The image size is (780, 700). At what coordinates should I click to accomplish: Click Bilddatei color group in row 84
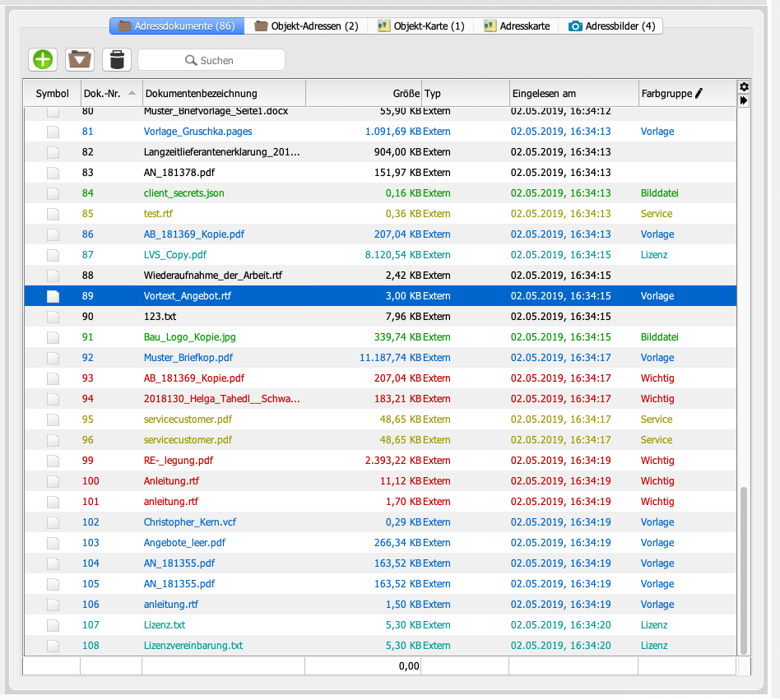pyautogui.click(x=660, y=193)
